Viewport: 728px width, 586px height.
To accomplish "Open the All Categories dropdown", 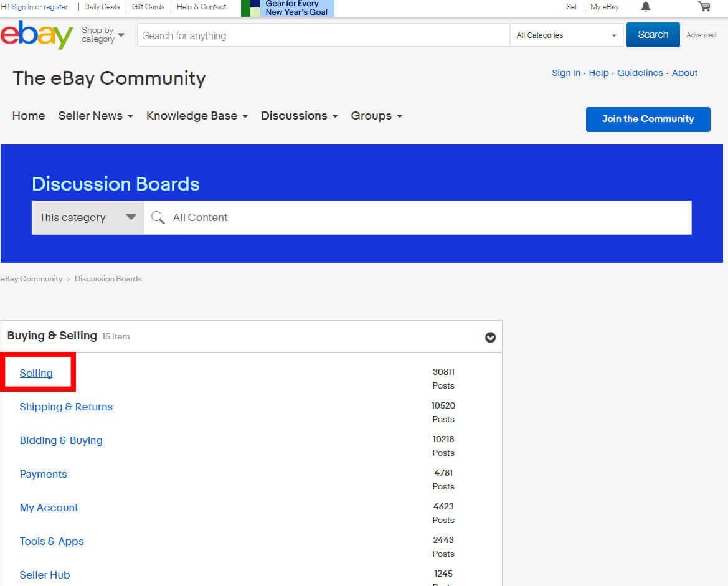I will point(566,35).
